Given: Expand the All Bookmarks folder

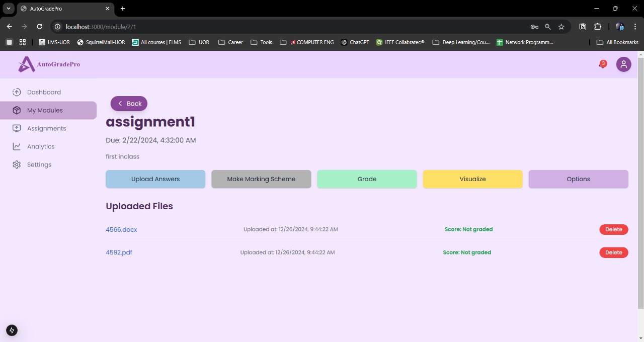Looking at the screenshot, I should (617, 42).
